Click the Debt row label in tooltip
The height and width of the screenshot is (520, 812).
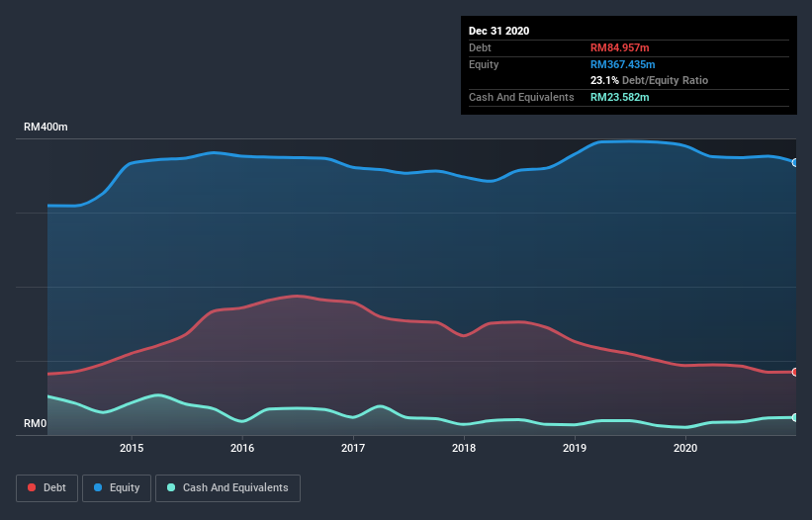pos(480,47)
